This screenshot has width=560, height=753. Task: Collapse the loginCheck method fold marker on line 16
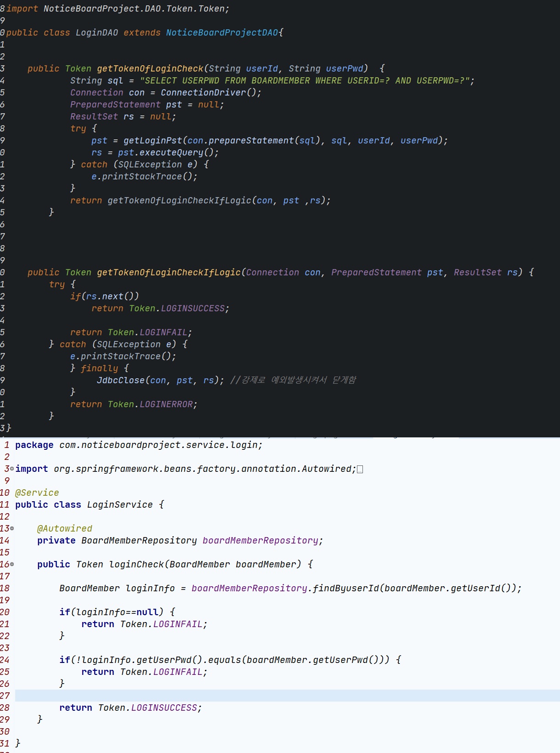pyautogui.click(x=12, y=564)
